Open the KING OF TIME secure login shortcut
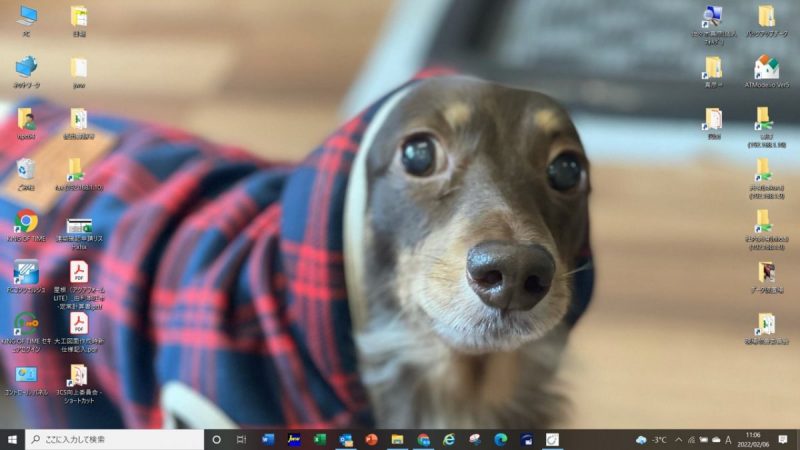800x450 pixels. click(x=26, y=332)
